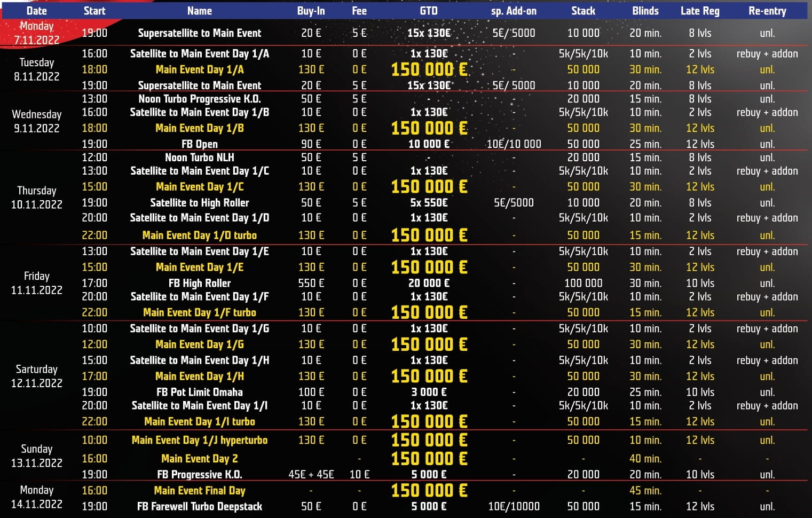The image size is (812, 518).
Task: Open Satellite to High Roller event
Action: (199, 203)
